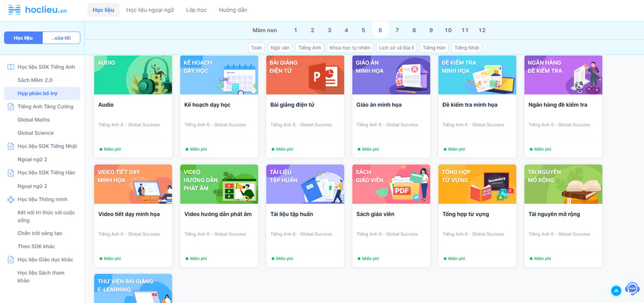Open Ngoại ngữ 2 under Tiếng Nhật
The height and width of the screenshot is (303, 644).
coord(32,159)
